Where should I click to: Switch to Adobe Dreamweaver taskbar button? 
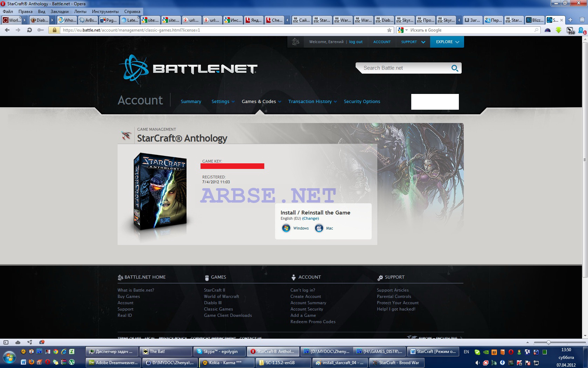pos(114,363)
